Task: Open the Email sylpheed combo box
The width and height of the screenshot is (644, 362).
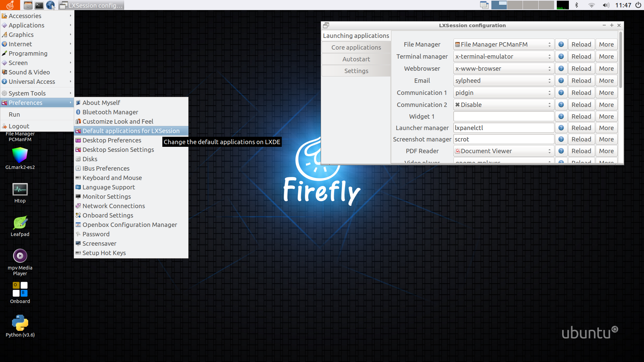Action: click(503, 80)
